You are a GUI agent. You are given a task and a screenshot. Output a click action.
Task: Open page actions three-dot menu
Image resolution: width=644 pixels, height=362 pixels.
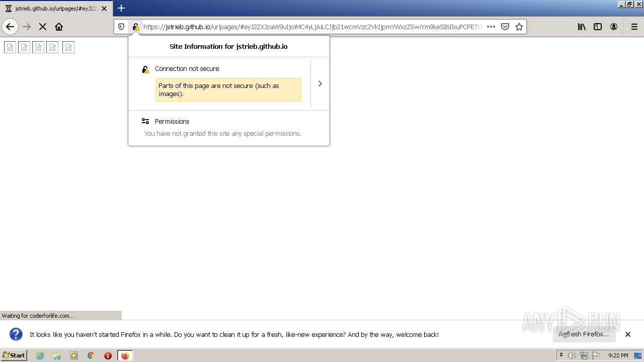[491, 27]
